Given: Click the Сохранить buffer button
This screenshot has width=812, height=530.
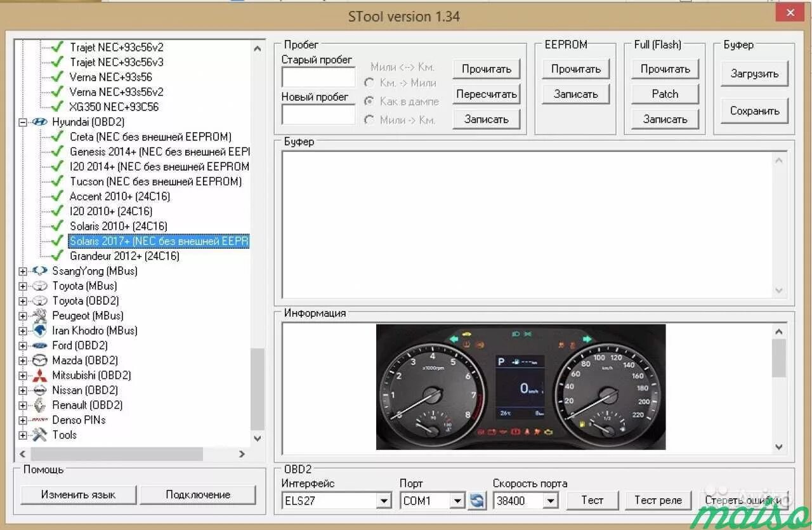Looking at the screenshot, I should pos(754,111).
